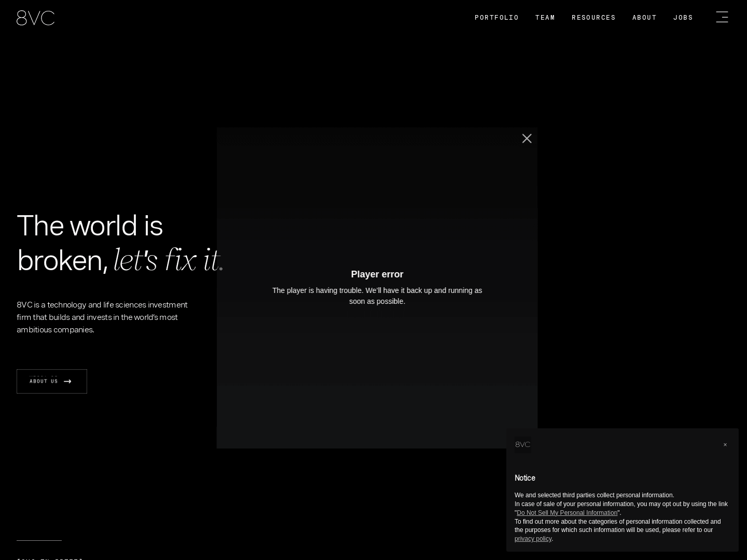Close the video player error overlay

point(527,138)
